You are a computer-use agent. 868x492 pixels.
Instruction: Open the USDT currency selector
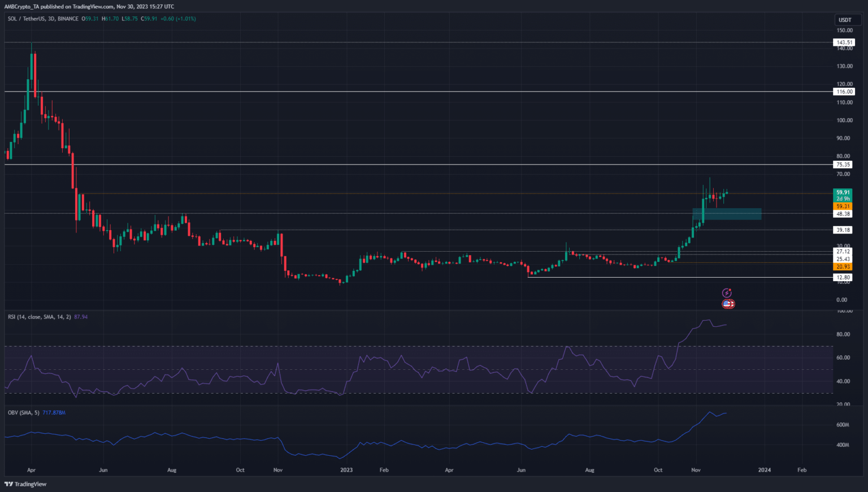pos(845,20)
